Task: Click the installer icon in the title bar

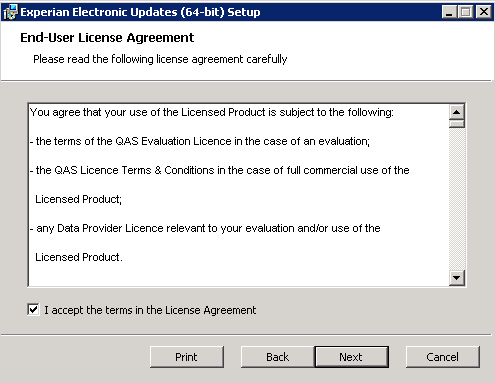Action: 10,12
